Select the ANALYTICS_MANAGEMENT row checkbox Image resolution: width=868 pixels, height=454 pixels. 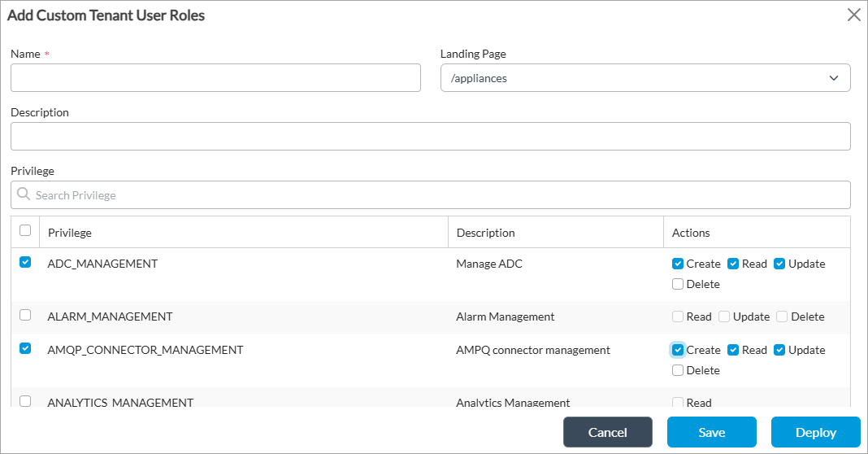25,401
